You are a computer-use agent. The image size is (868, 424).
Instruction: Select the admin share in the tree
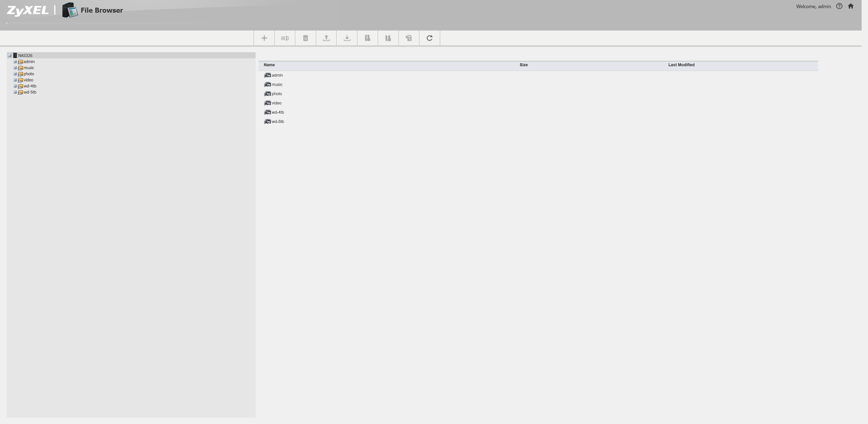(29, 62)
